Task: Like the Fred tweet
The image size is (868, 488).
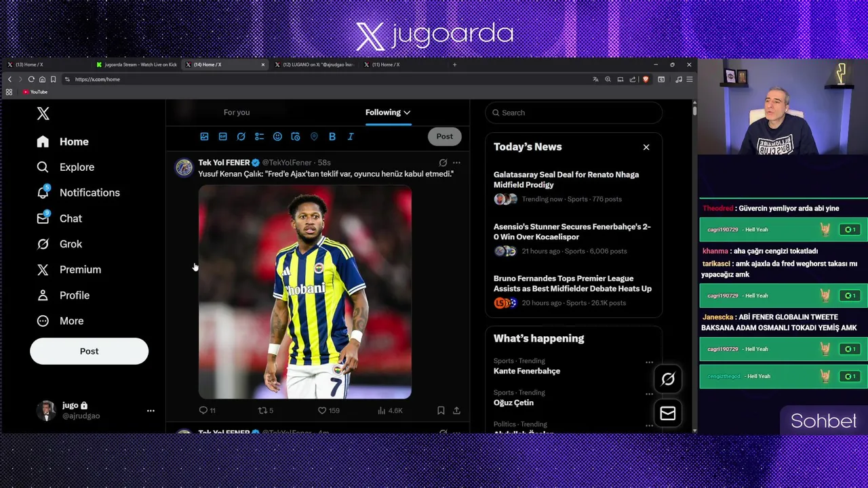Action: click(x=329, y=410)
